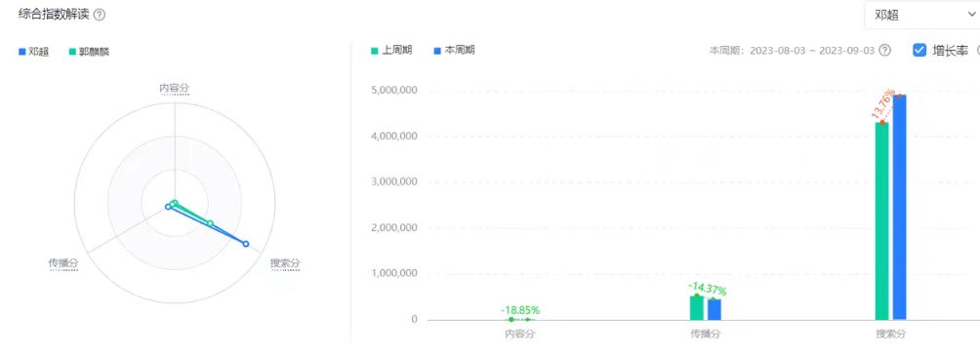Click the -18.85% growth marker for 内容分
Screen dimensions: 980x355
tap(520, 310)
